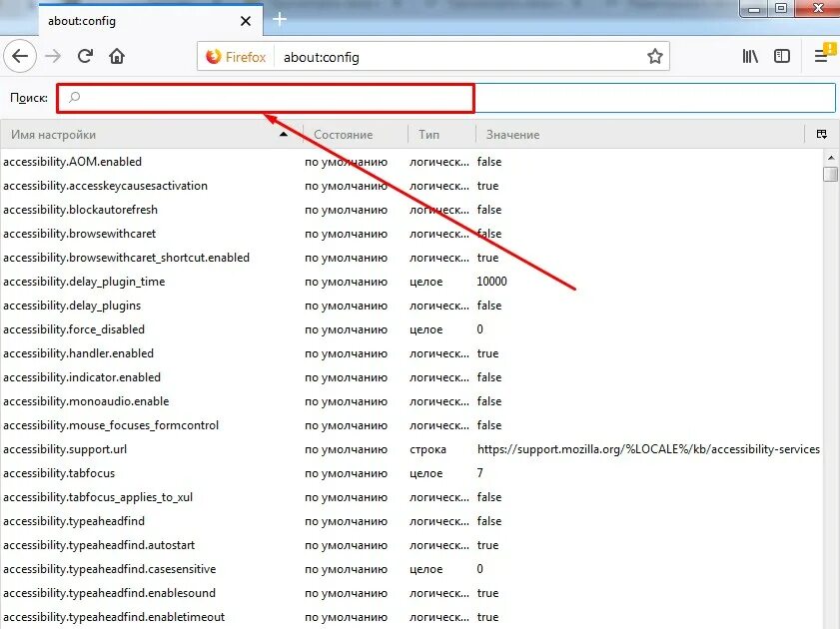The height and width of the screenshot is (629, 840).
Task: Click the support.mozilla.org URL value
Action: coord(648,449)
